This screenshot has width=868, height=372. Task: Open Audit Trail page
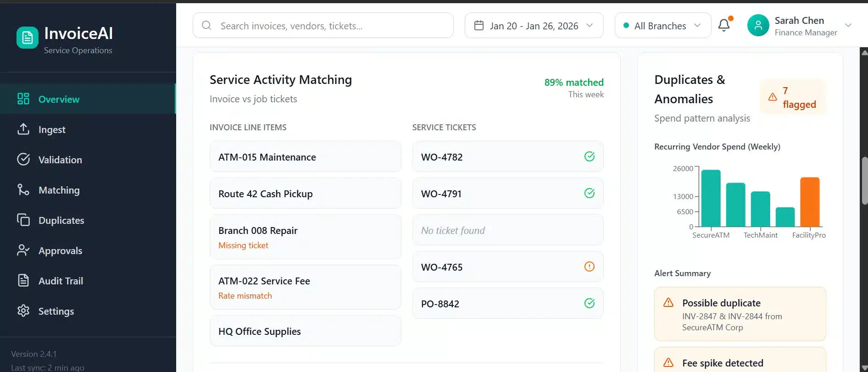click(88, 280)
